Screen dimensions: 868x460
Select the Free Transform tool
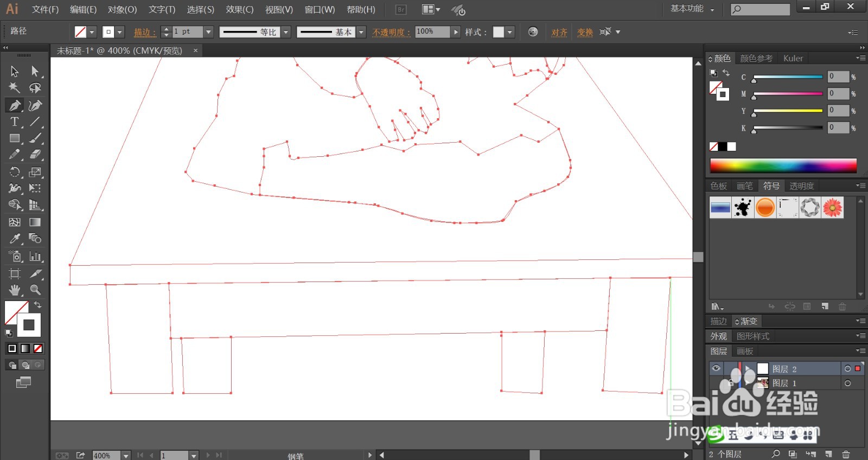pyautogui.click(x=35, y=188)
